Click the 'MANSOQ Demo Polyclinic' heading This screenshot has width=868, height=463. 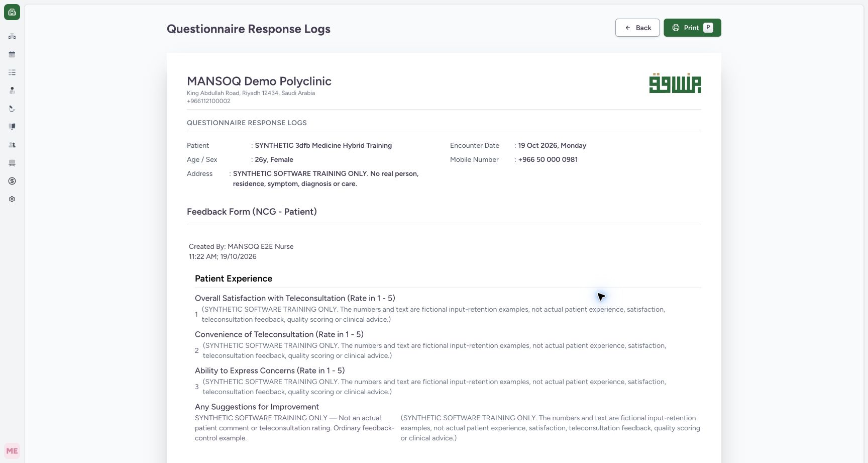[259, 81]
